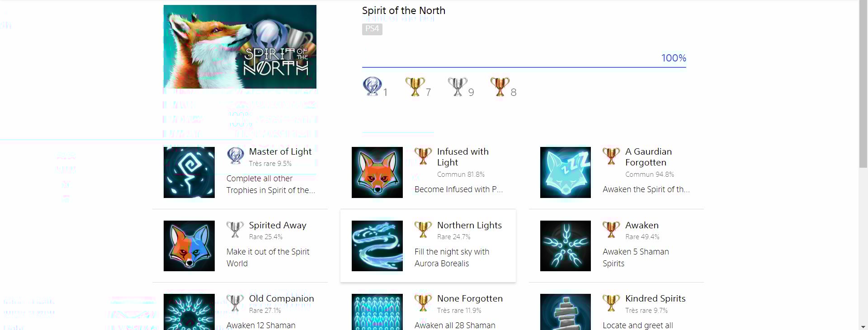
Task: Click the PS4 platform badge
Action: coord(372,29)
